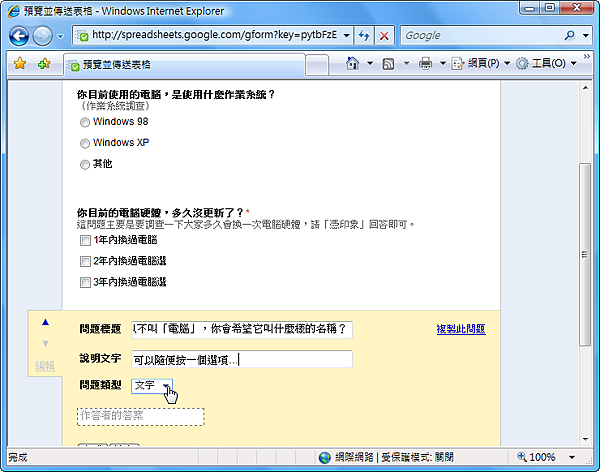This screenshot has width=600, height=472.
Task: Click the Internet Explorer title bar icon
Action: 14,11
